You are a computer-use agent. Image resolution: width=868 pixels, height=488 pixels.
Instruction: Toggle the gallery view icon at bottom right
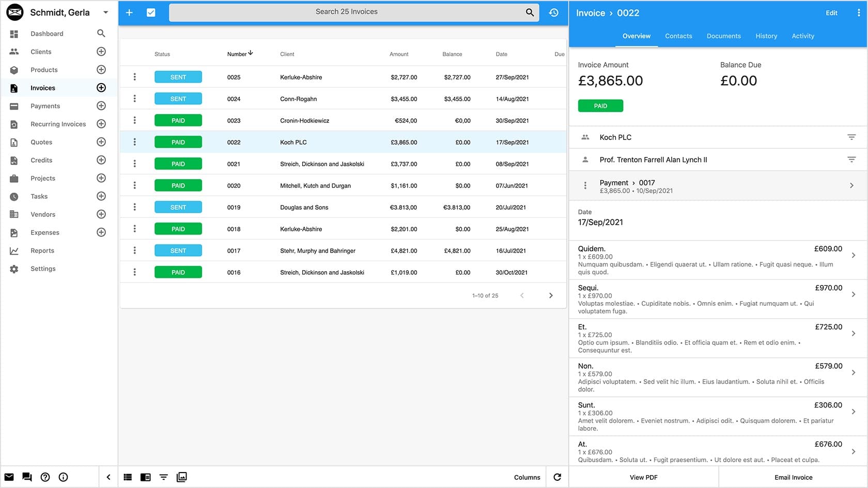[x=181, y=477]
